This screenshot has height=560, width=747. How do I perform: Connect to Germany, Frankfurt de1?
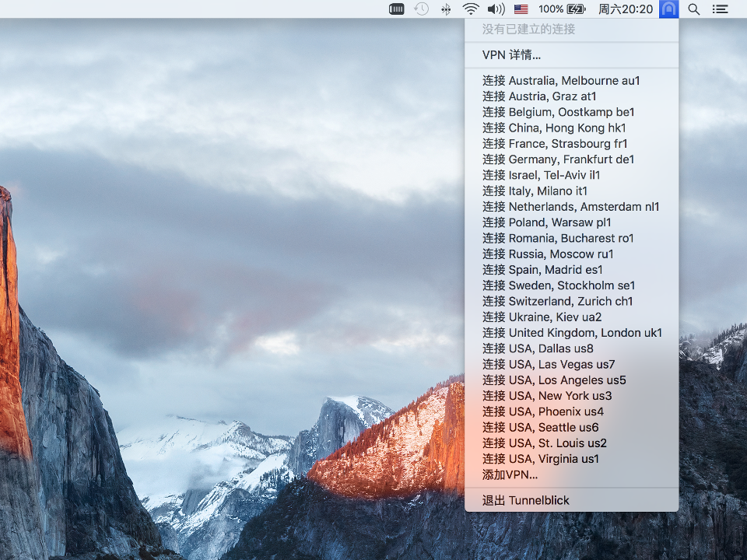[572, 159]
